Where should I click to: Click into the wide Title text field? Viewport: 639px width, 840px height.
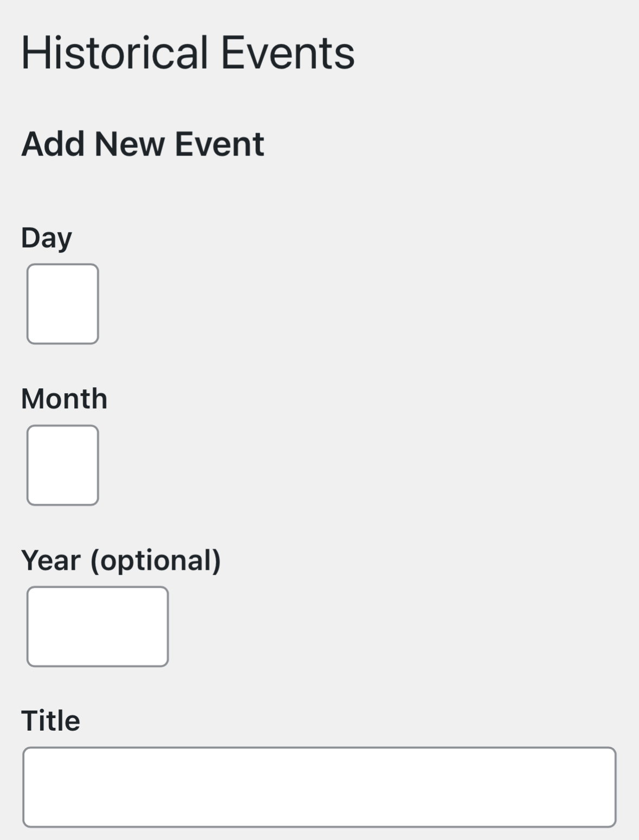click(x=319, y=787)
